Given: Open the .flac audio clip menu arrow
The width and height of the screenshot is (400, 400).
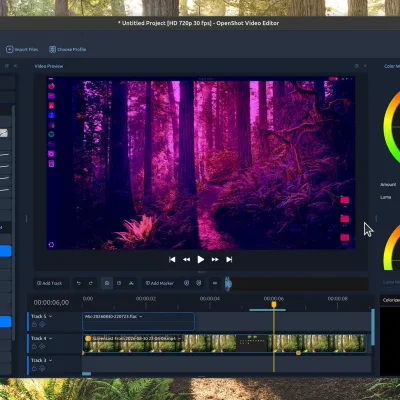Looking at the screenshot, I should [141, 316].
